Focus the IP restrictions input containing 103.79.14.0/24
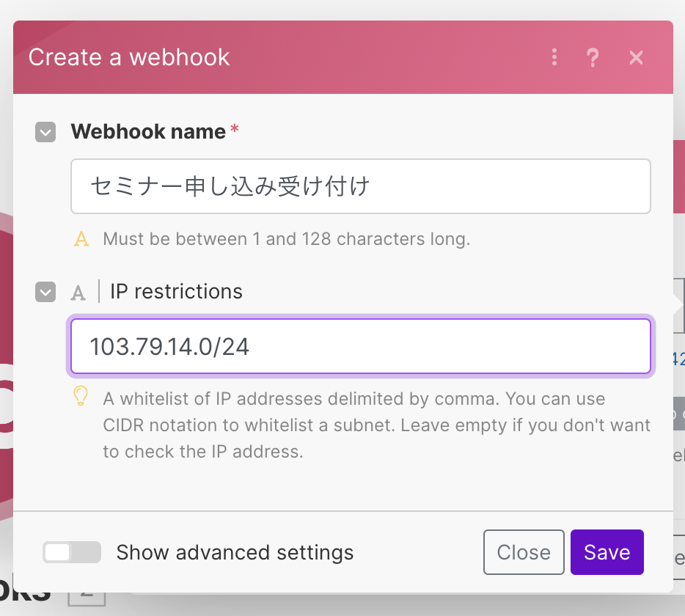The image size is (685, 616). 361,346
